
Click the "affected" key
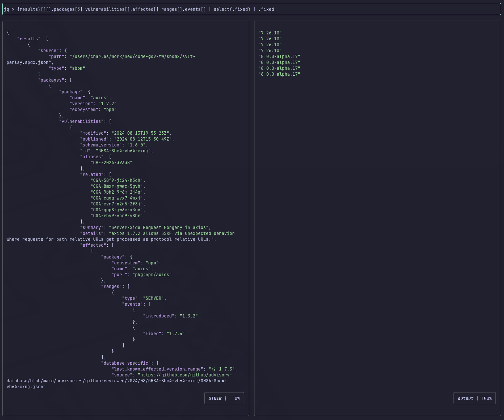coord(93,245)
